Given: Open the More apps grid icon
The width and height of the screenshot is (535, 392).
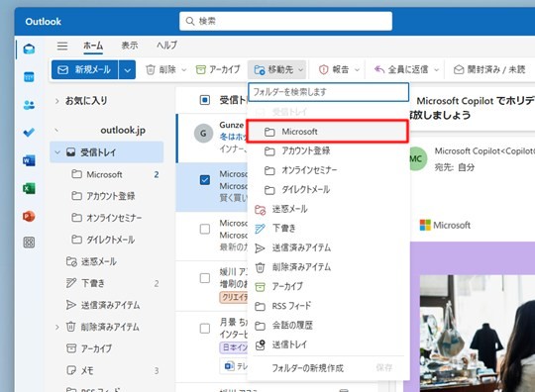Looking at the screenshot, I should pyautogui.click(x=29, y=243).
